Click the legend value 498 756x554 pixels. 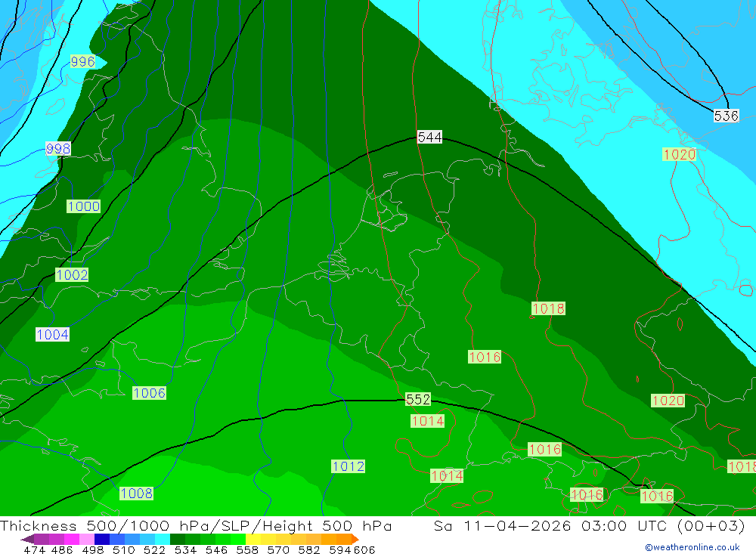[x=93, y=549]
